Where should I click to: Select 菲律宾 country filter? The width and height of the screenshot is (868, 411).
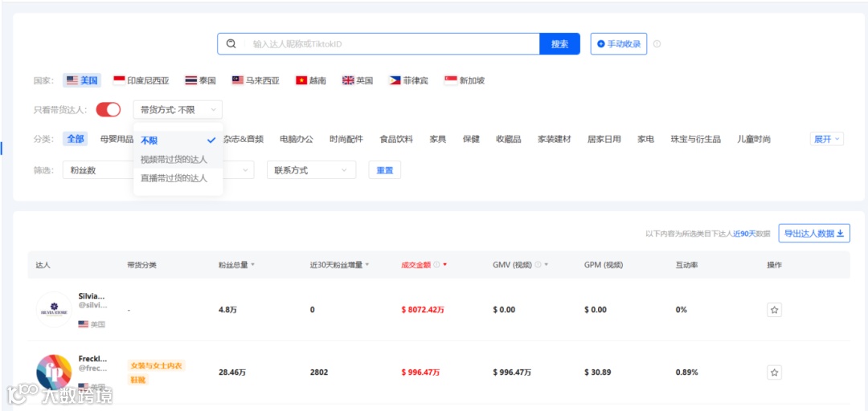[x=408, y=80]
